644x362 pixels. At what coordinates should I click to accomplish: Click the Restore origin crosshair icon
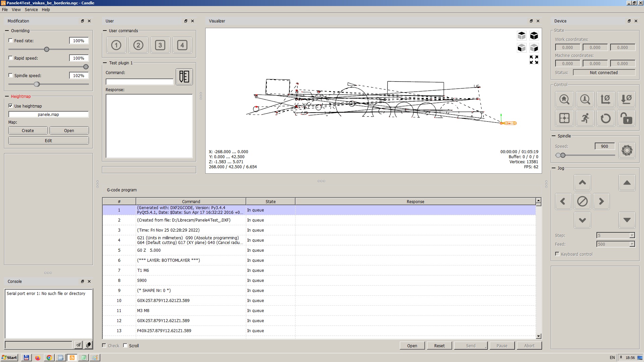coord(565,118)
